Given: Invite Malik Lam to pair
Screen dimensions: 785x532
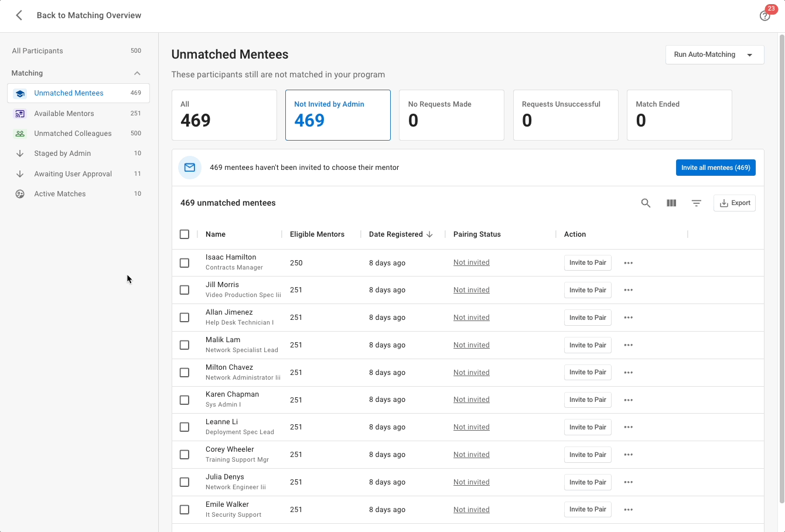Looking at the screenshot, I should pyautogui.click(x=588, y=345).
